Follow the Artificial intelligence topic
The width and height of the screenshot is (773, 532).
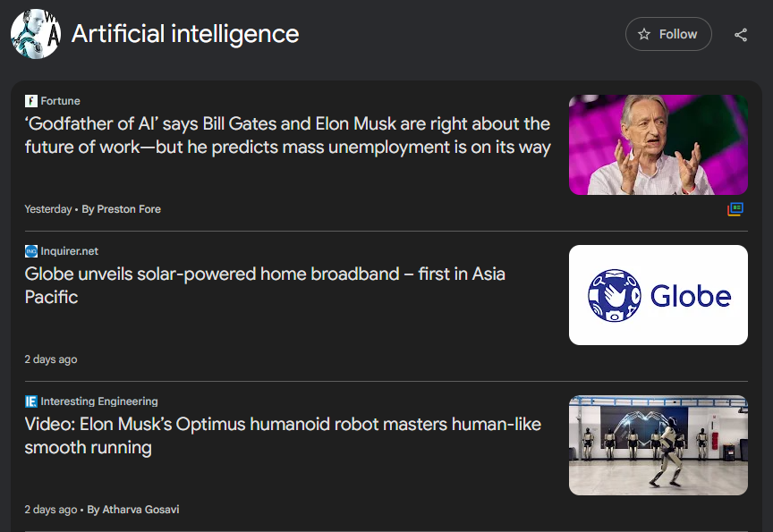point(668,34)
